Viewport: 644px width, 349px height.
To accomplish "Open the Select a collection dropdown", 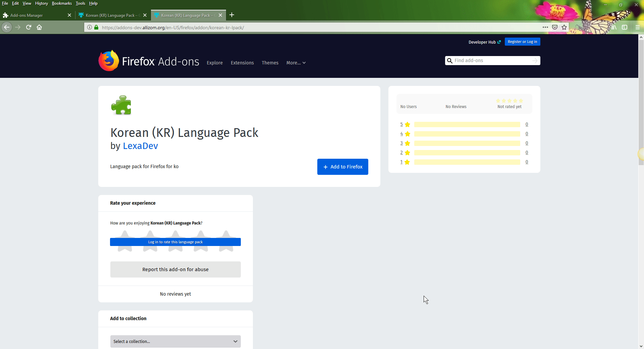I will point(175,341).
